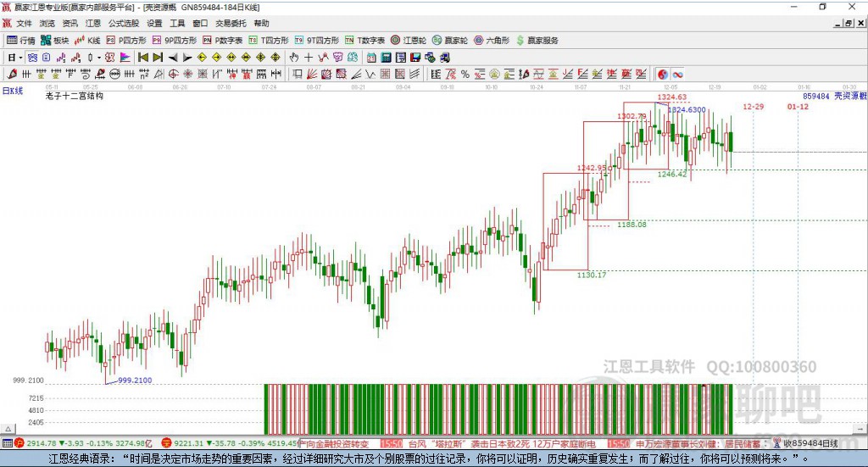This screenshot has height=467, width=868.
Task: Click the 999.2100 low price label
Action: click(x=135, y=381)
